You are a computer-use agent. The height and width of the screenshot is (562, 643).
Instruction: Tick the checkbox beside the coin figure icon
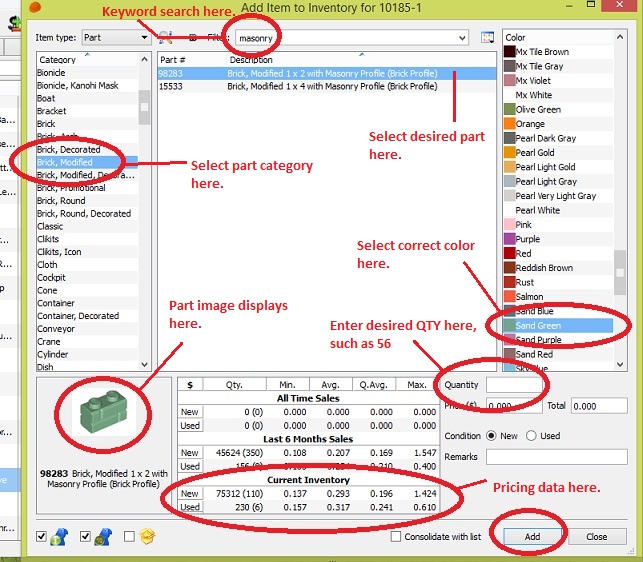click(85, 536)
